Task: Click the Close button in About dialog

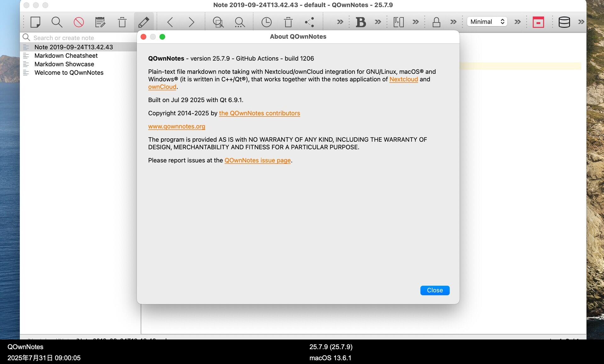Action: click(435, 290)
